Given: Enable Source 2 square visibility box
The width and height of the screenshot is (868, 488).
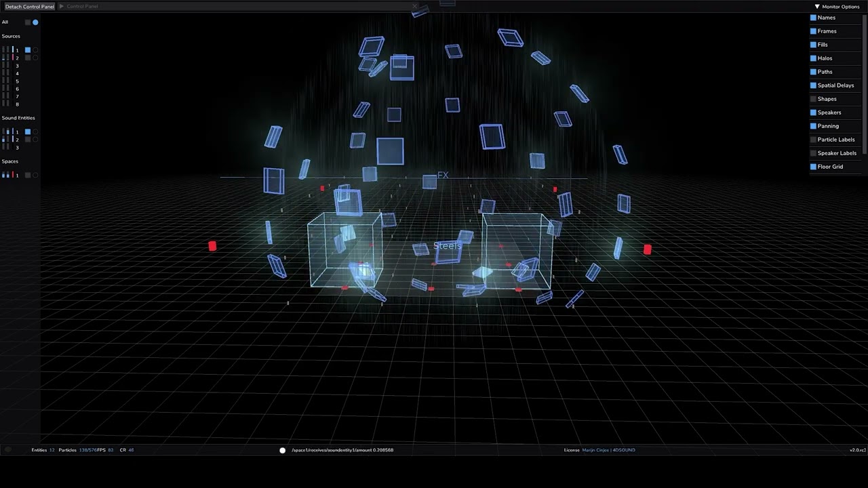Looking at the screenshot, I should pos(28,58).
